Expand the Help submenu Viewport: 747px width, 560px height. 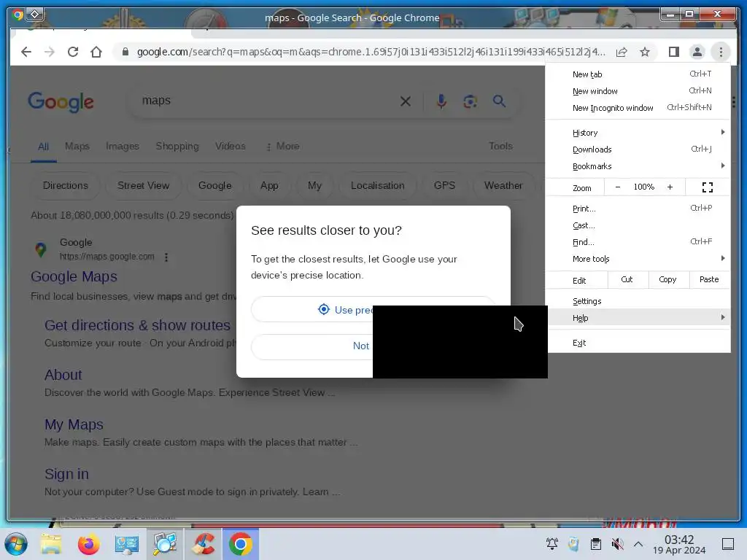[638, 318]
